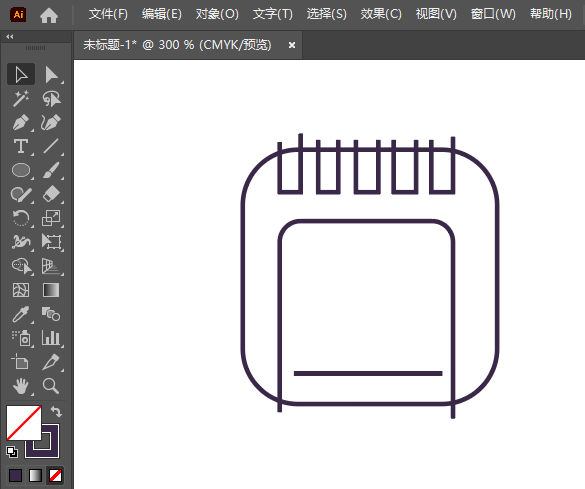585x489 pixels.
Task: Select the Direct Selection tool
Action: tap(51, 75)
